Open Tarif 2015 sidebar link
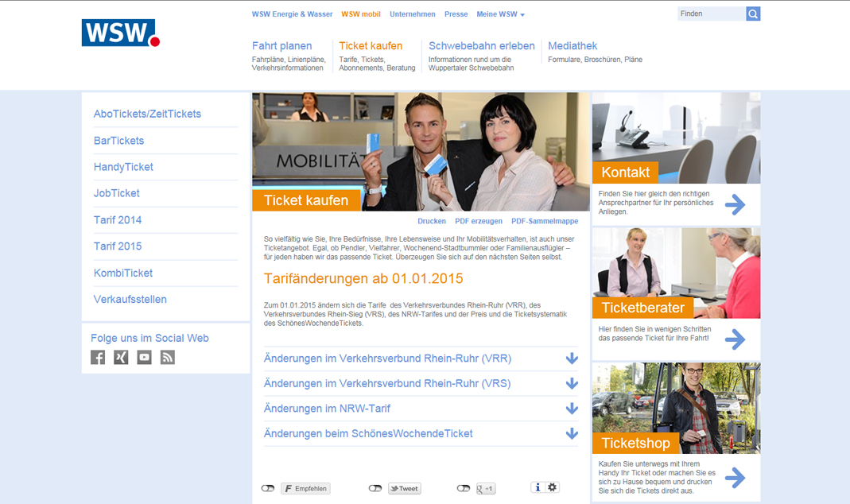 tap(118, 246)
